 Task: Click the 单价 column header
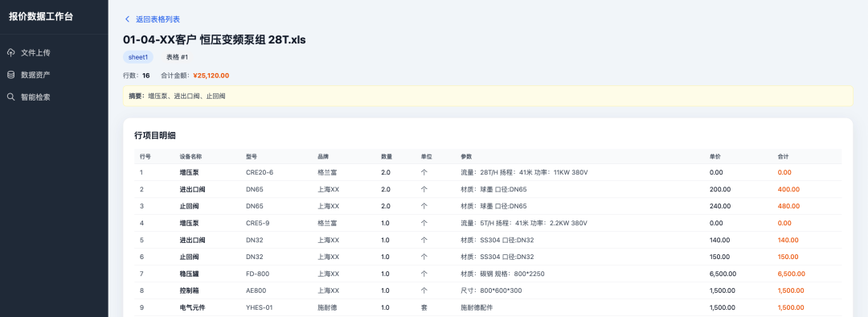(715, 157)
